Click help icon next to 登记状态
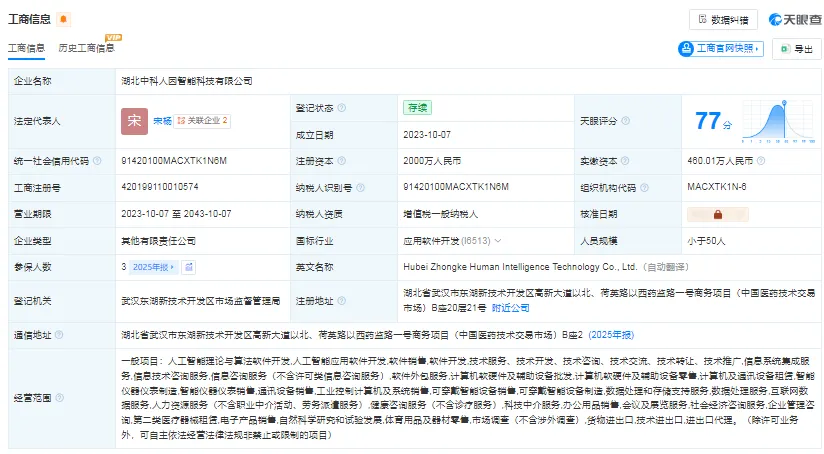Screen dimensions: 824x454 (342, 108)
